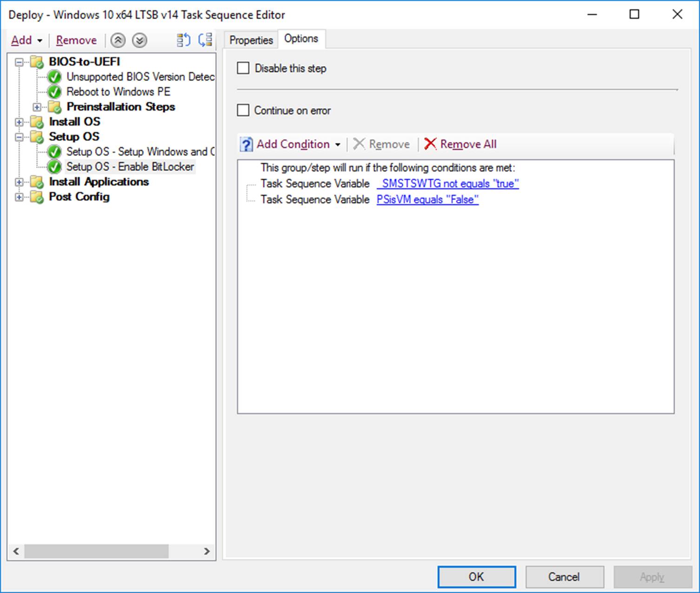The height and width of the screenshot is (593, 700).
Task: Open the Add Condition dropdown
Action: 337,145
